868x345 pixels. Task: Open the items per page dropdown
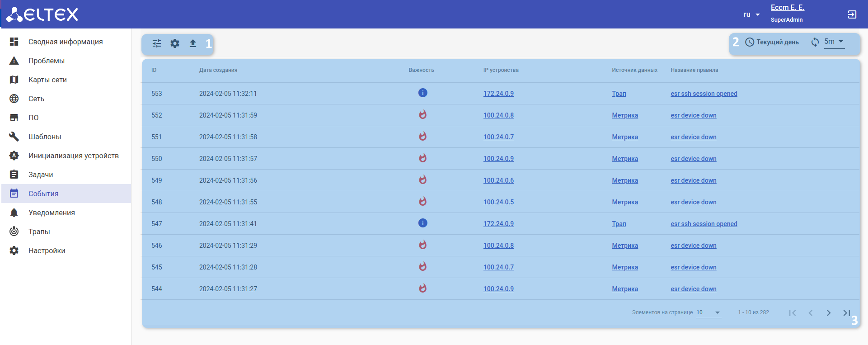708,312
